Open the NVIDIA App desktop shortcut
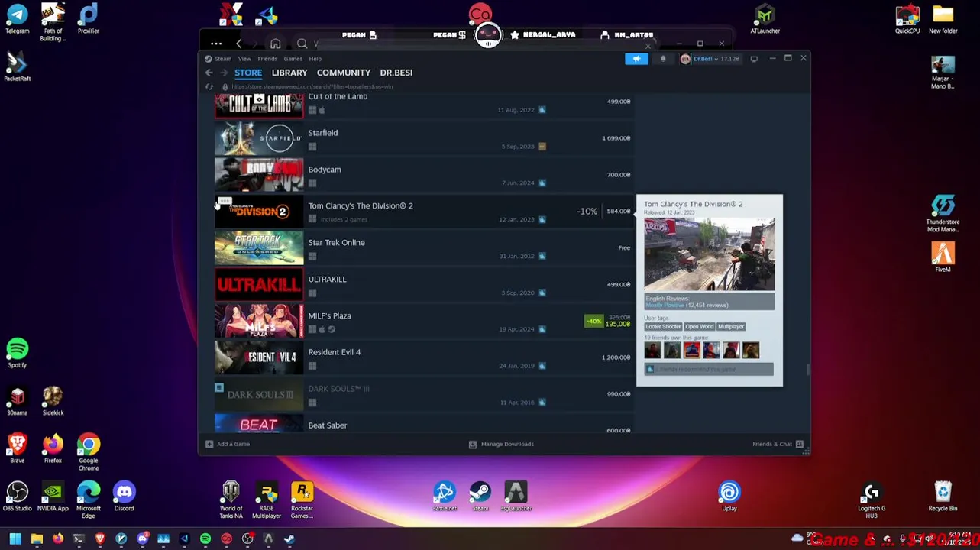The width and height of the screenshot is (980, 550). tap(53, 497)
